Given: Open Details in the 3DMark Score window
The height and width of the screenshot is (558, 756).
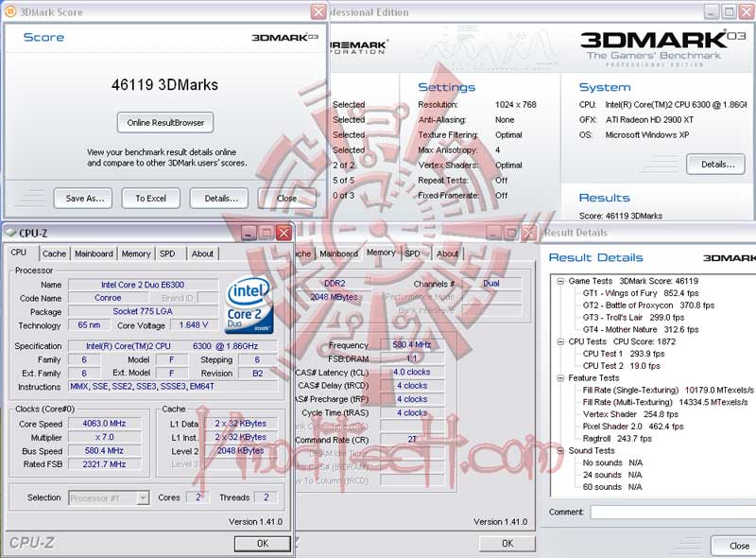Looking at the screenshot, I should click(219, 199).
